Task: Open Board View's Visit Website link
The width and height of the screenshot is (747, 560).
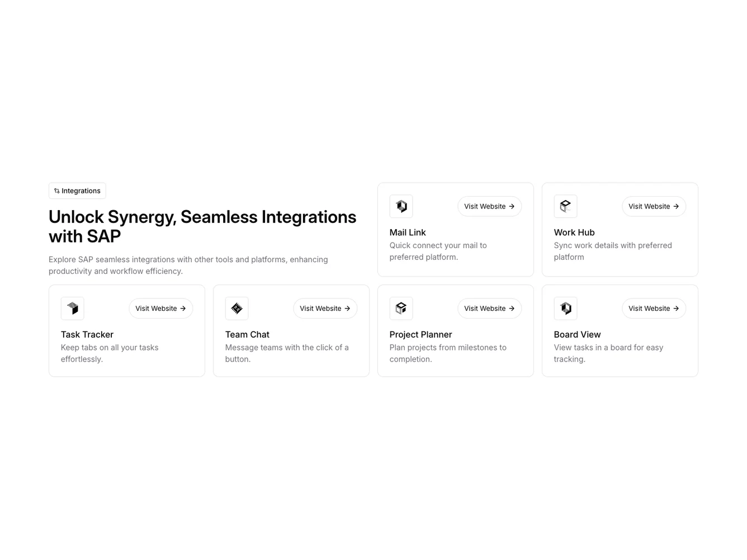Action: point(654,309)
